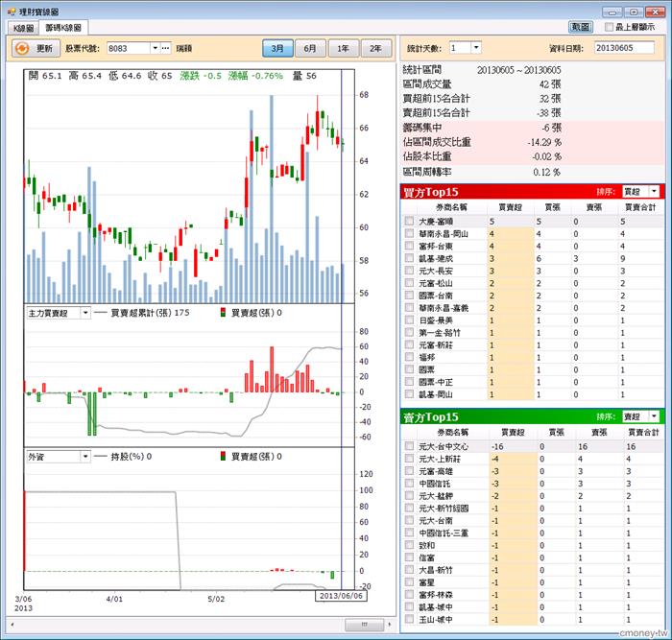Sort buyer table by 買賣超 header
Screen dimensions: 672x640
click(511, 207)
